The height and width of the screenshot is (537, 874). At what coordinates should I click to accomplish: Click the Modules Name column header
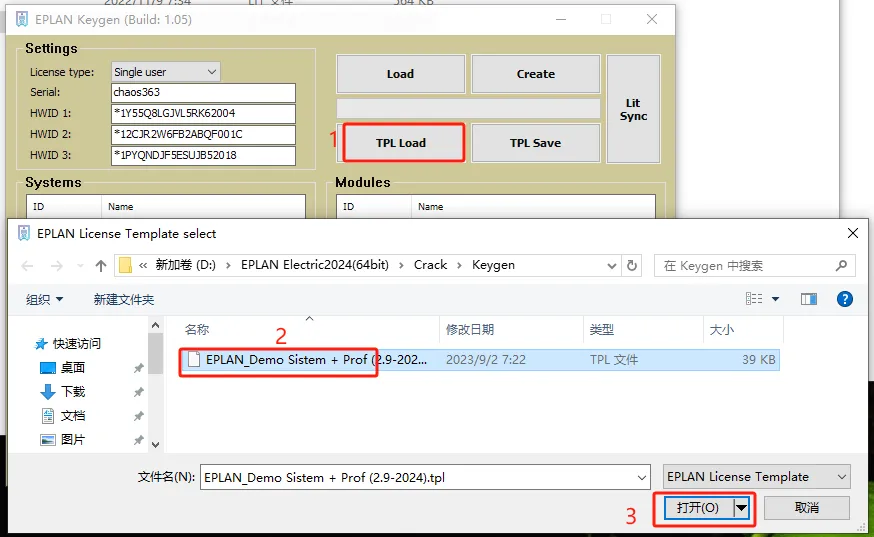click(533, 206)
